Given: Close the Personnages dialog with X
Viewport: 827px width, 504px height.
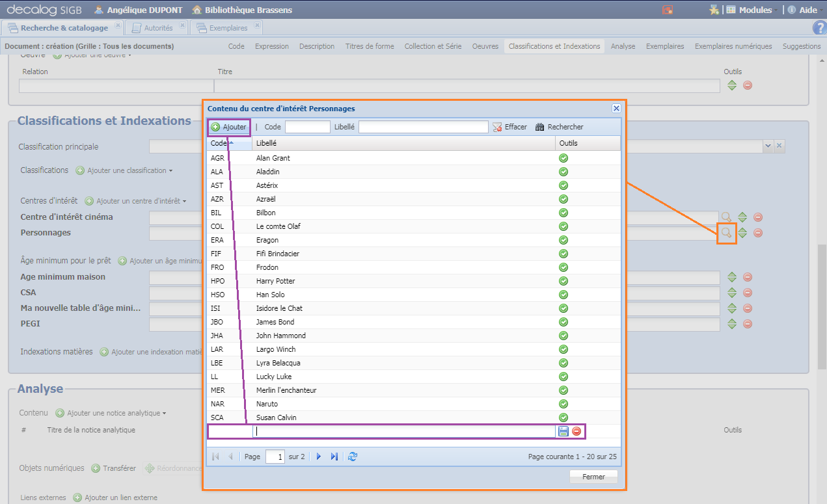Looking at the screenshot, I should (616, 109).
